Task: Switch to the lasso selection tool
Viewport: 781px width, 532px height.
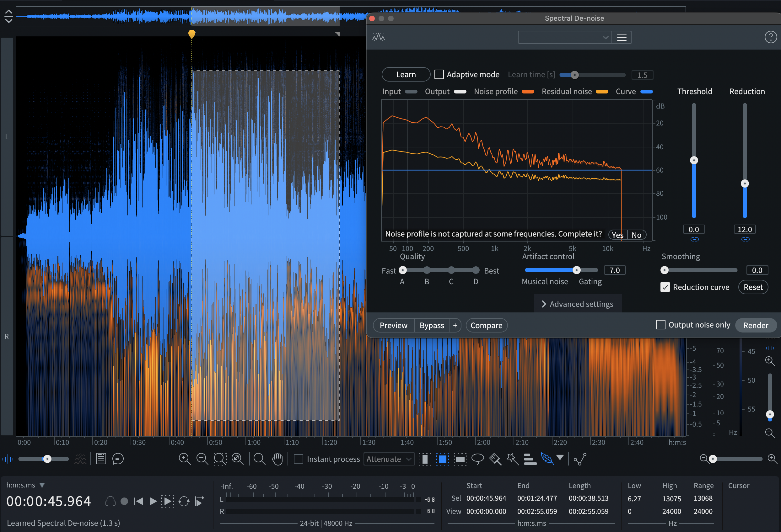Action: click(477, 459)
